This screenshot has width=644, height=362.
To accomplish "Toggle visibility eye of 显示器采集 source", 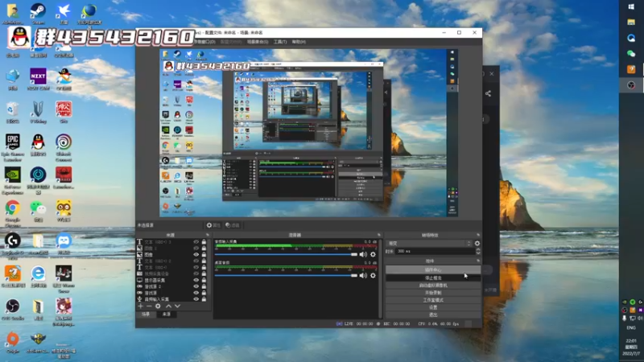I will tap(196, 280).
